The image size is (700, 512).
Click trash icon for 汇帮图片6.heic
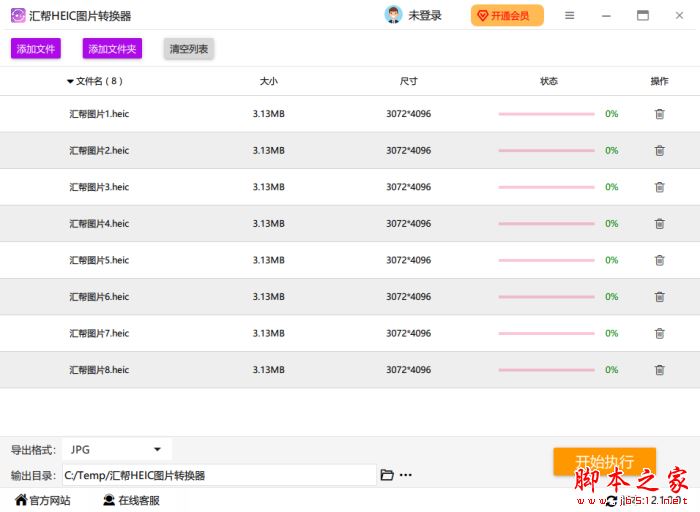659,297
